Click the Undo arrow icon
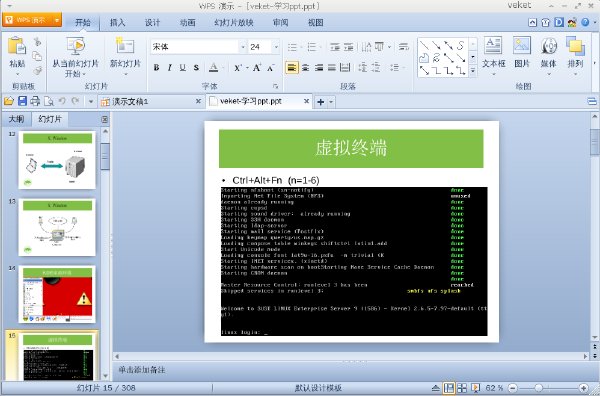Image resolution: width=600 pixels, height=396 pixels. 62,101
